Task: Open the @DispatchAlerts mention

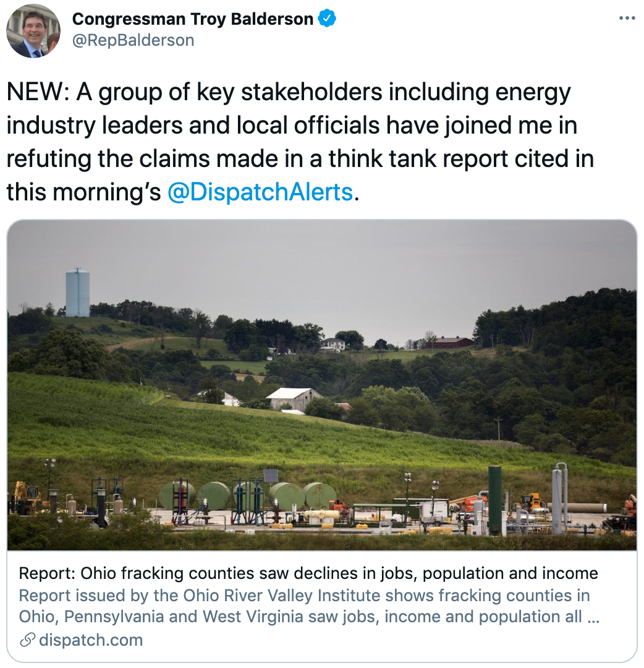Action: click(260, 192)
